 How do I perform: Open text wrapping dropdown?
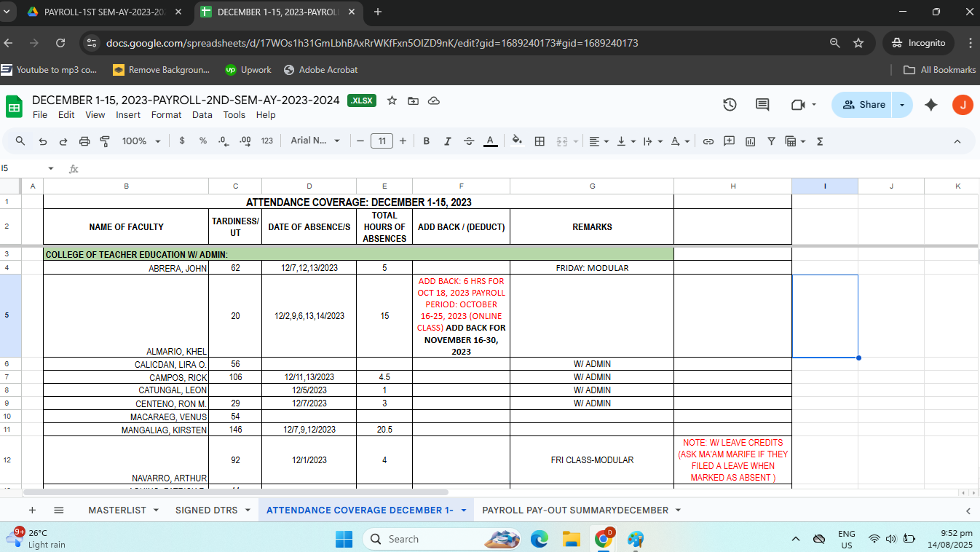coord(653,141)
